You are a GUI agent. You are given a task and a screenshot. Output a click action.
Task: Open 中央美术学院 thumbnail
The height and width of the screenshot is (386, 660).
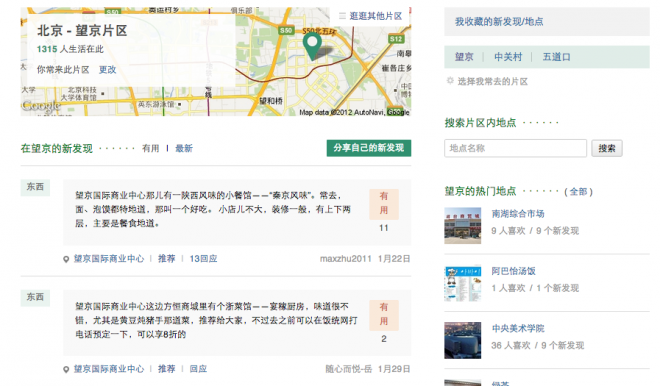pyautogui.click(x=463, y=341)
